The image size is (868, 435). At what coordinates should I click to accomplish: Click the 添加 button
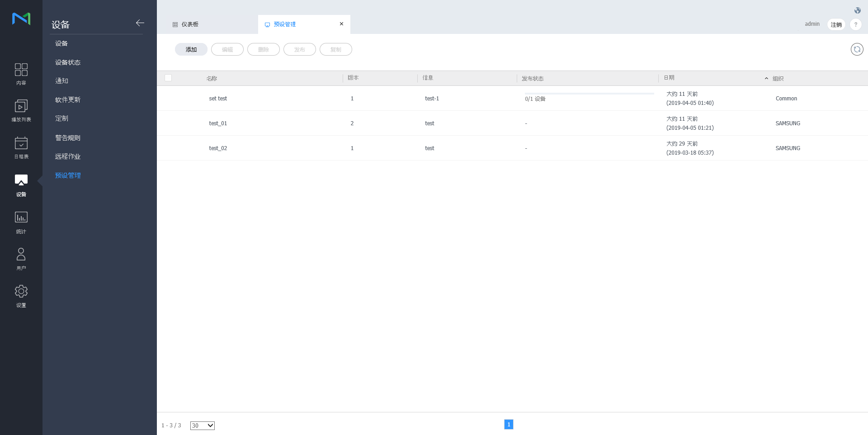191,49
